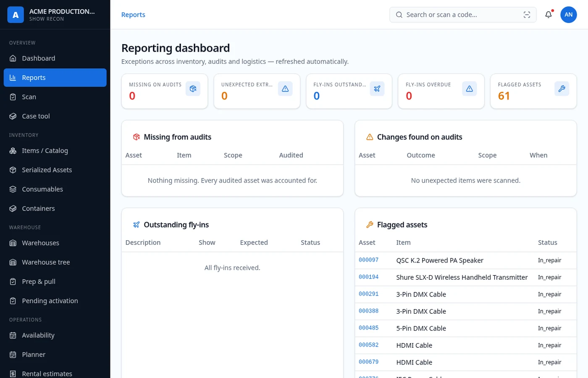The image size is (588, 378).
Task: Click the Flagged Assets 61 count
Action: (x=504, y=96)
